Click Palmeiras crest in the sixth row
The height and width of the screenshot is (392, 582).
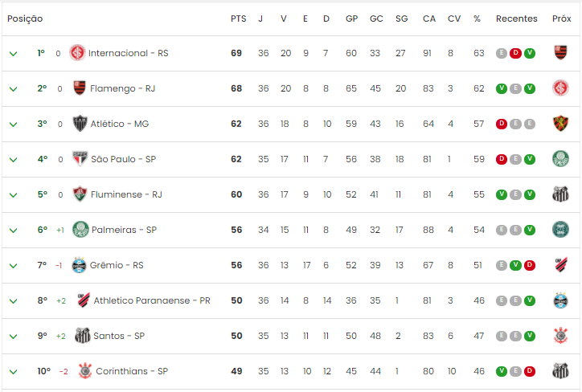(80, 230)
